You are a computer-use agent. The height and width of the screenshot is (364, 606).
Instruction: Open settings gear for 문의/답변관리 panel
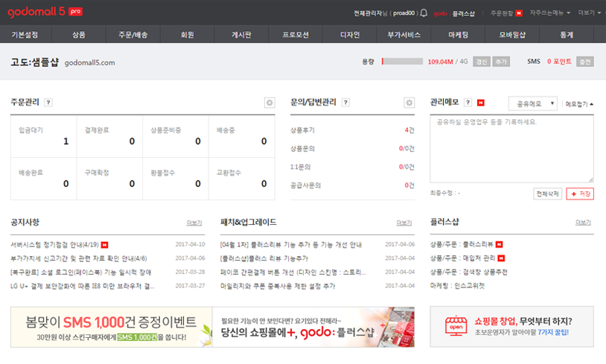pos(409,103)
